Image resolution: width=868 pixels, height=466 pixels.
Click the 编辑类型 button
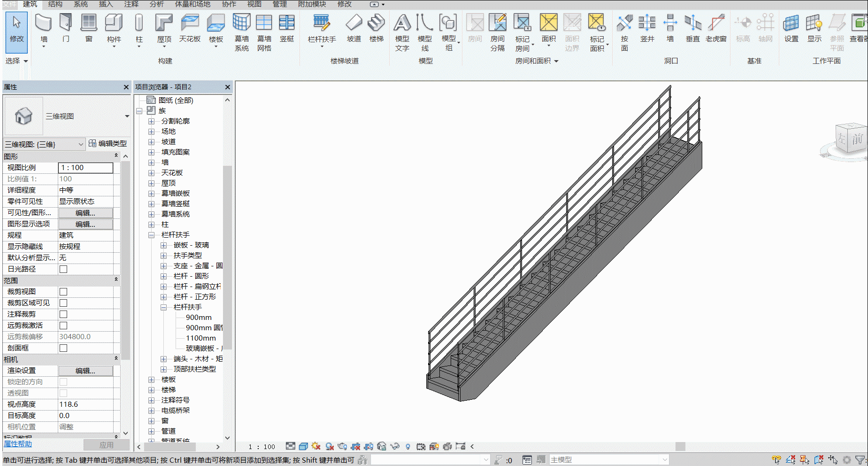tap(108, 144)
